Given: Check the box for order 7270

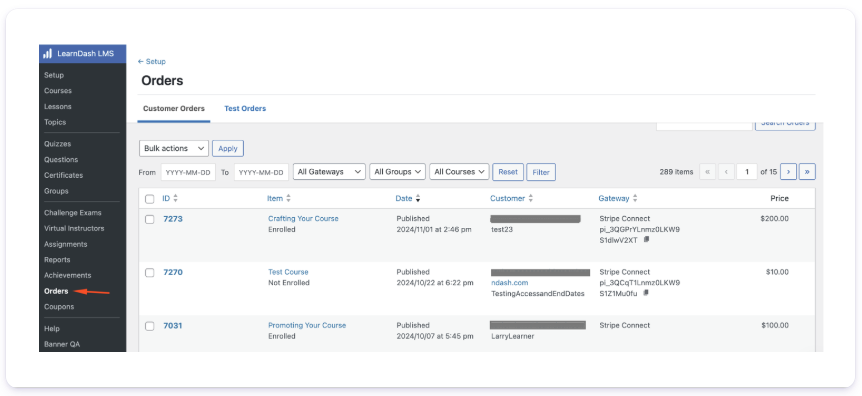Looking at the screenshot, I should [x=150, y=273].
